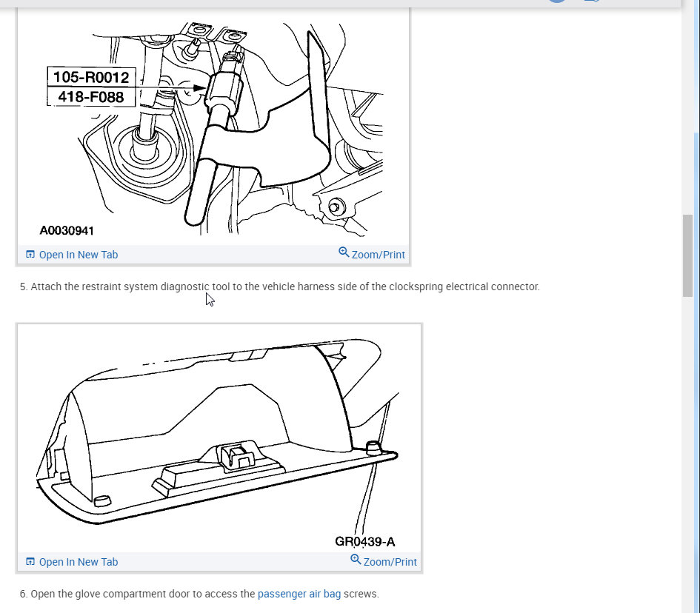Viewport: 700px width, 613px height.
Task: Click the step 5 instruction text
Action: coord(280,287)
